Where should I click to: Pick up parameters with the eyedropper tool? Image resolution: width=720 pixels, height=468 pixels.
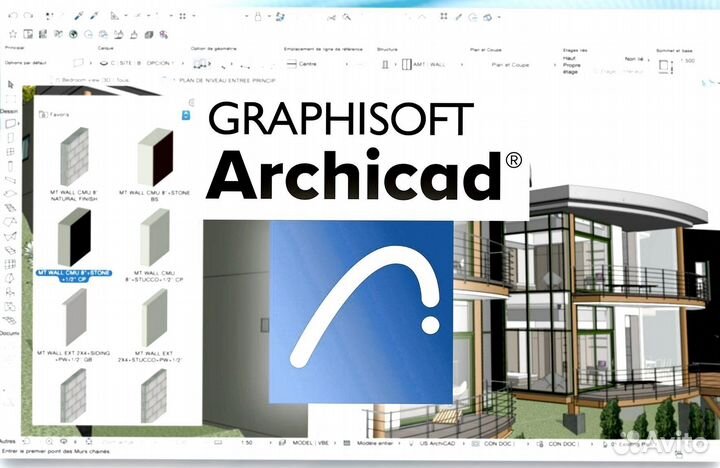79,16
